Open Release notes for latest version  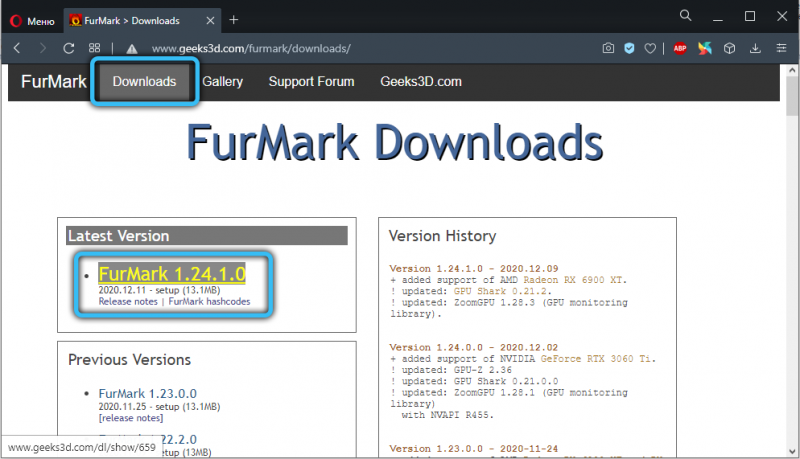tap(128, 301)
